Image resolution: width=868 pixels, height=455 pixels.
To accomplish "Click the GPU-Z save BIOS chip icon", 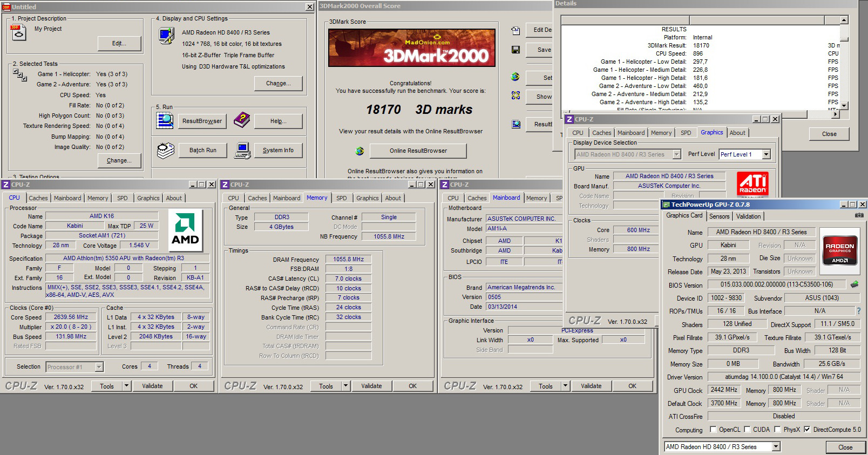I will [x=855, y=284].
